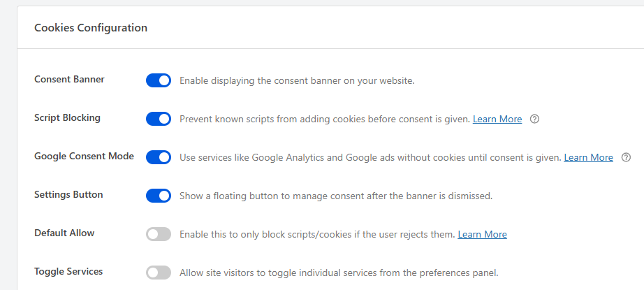Toggle Google Consent Mode off
This screenshot has height=290, width=644.
point(159,157)
